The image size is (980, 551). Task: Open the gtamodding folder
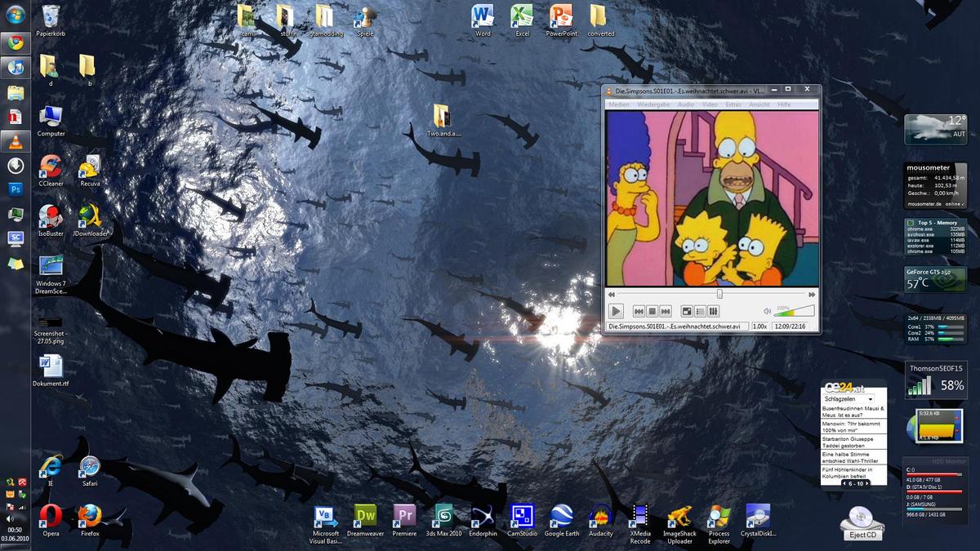click(326, 20)
